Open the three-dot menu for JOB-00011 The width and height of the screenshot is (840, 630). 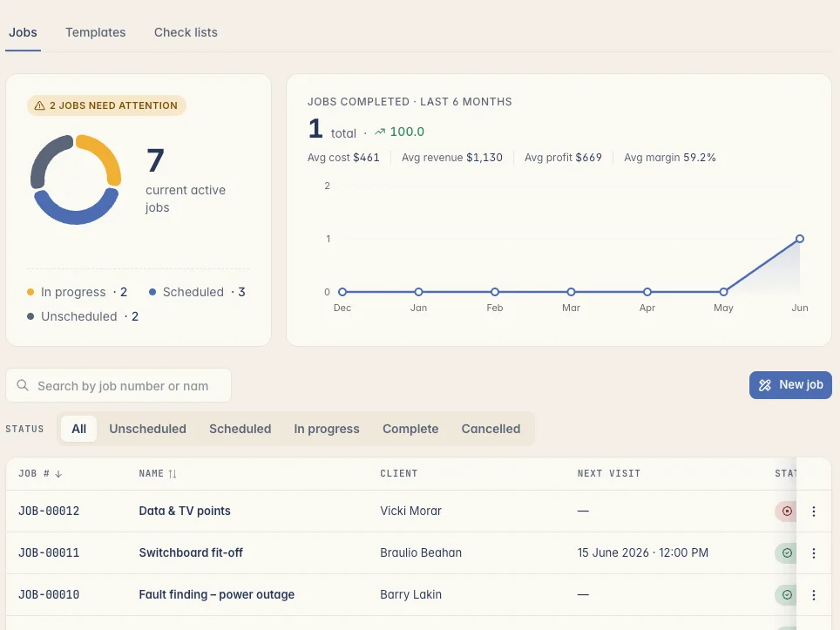coord(813,552)
